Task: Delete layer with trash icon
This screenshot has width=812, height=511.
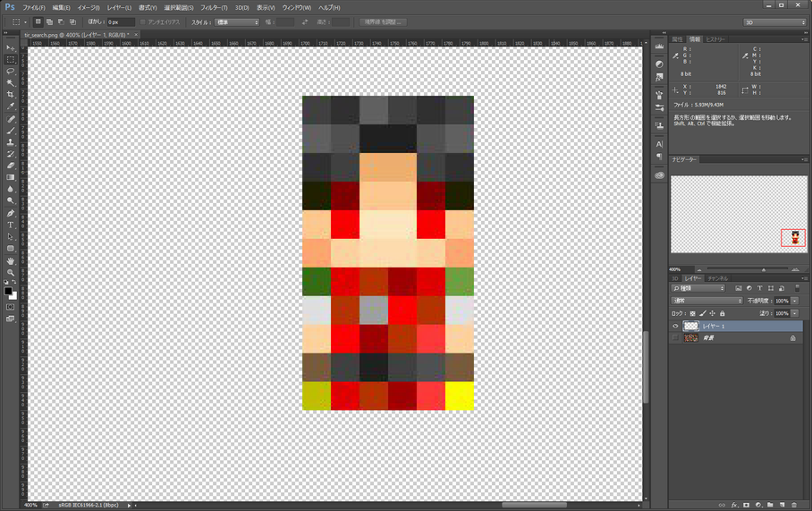Action: tap(794, 505)
